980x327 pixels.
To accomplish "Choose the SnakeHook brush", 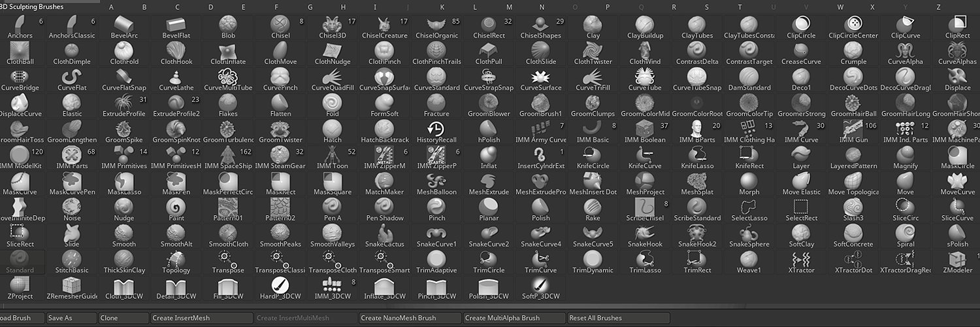I will coord(645,237).
